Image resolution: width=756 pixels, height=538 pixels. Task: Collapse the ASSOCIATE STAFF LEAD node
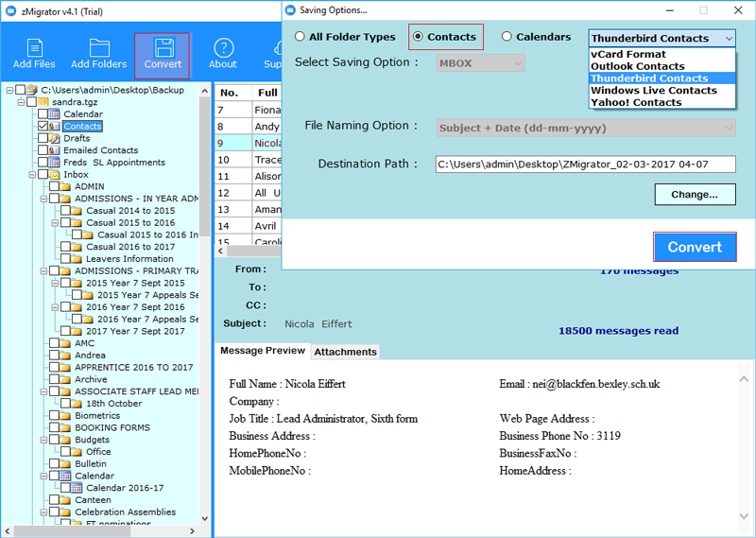coord(43,391)
